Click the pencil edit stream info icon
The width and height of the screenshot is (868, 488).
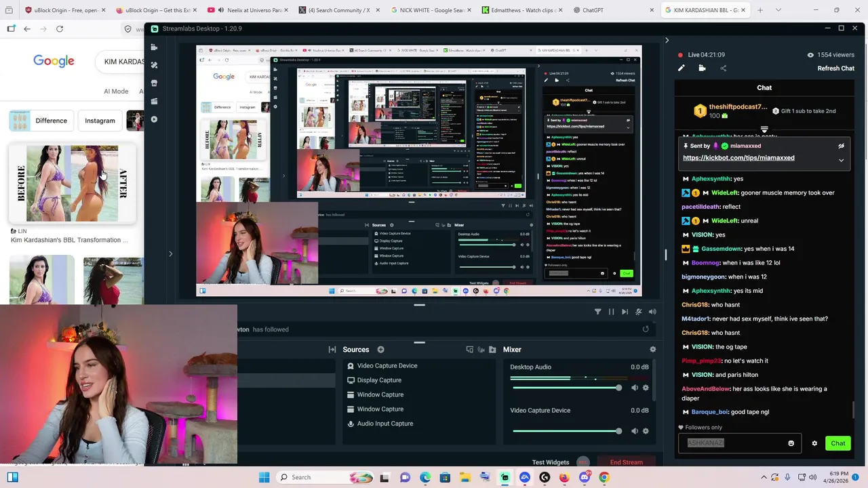coord(681,68)
